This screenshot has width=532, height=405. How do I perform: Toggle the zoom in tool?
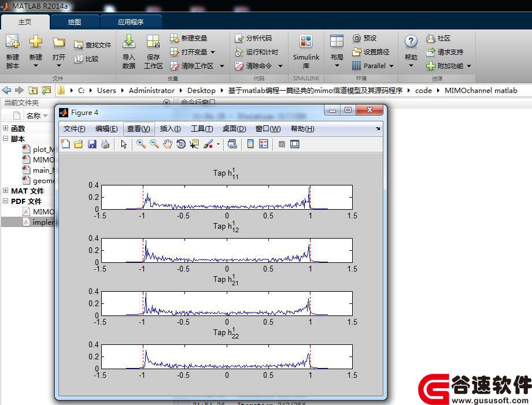pyautogui.click(x=141, y=144)
